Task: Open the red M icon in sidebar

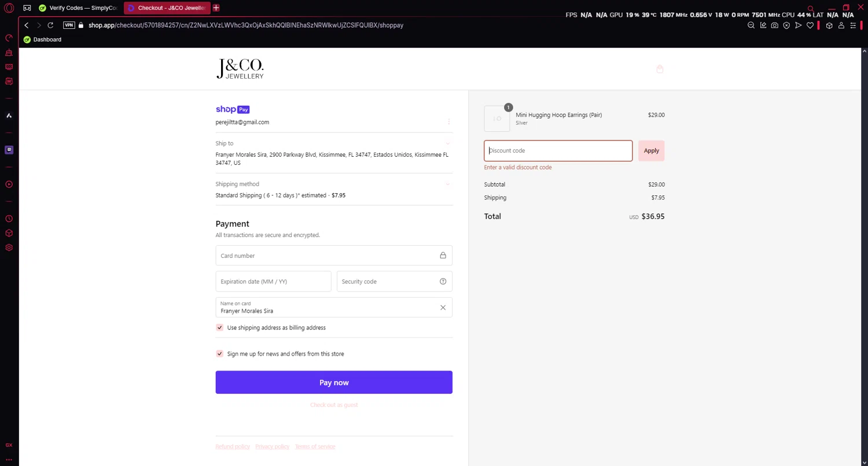Action: (x=9, y=82)
